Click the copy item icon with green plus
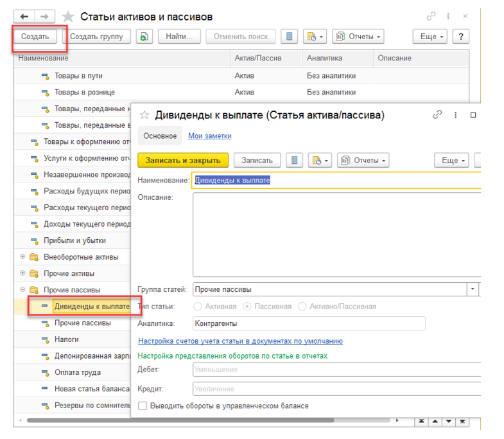 click(x=144, y=37)
